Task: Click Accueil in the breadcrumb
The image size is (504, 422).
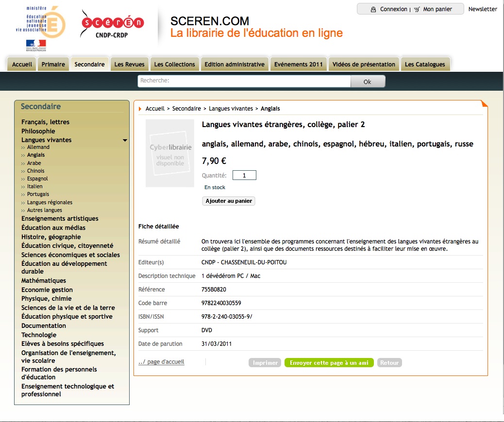Action: (x=155, y=109)
